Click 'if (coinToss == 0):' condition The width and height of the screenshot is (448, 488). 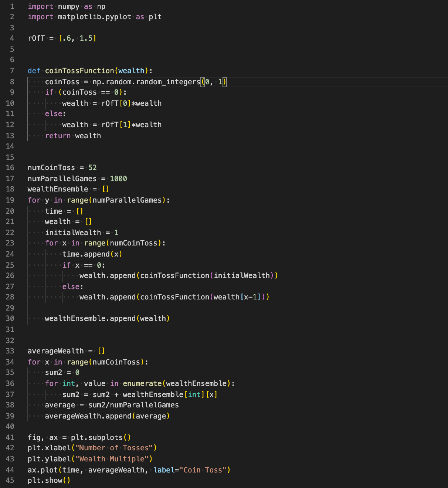tap(86, 92)
